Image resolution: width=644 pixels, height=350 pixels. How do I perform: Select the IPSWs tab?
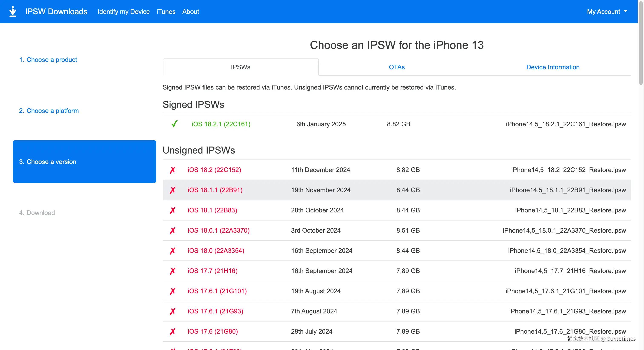pos(240,67)
